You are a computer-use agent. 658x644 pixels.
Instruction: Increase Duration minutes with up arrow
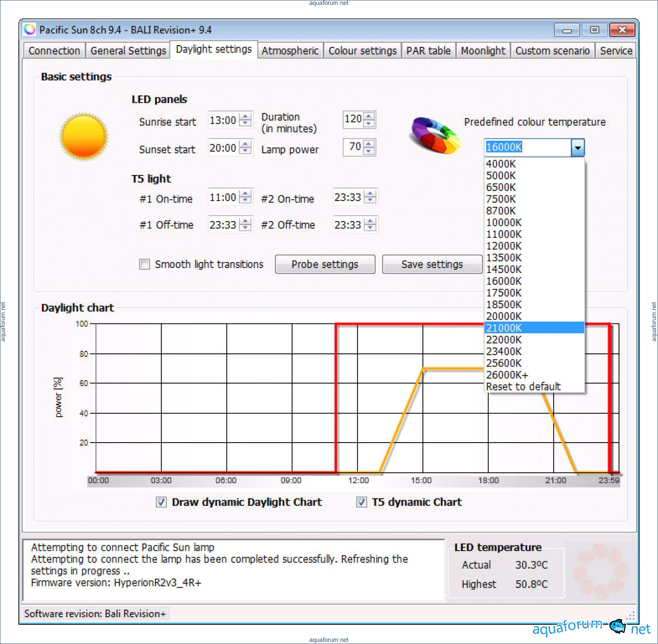pos(369,115)
